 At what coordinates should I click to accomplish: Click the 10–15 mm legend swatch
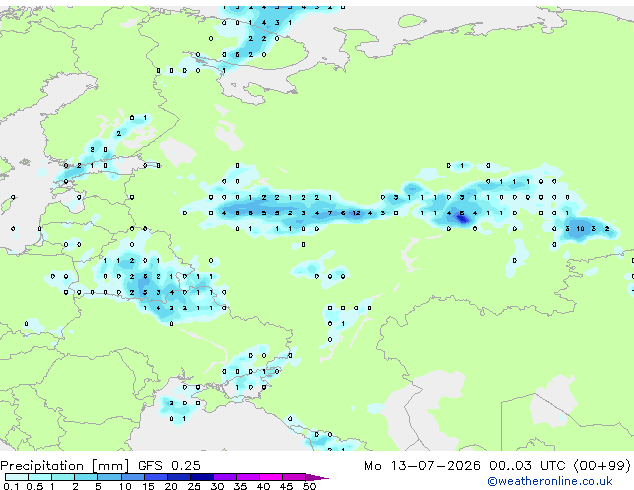[x=132, y=477]
